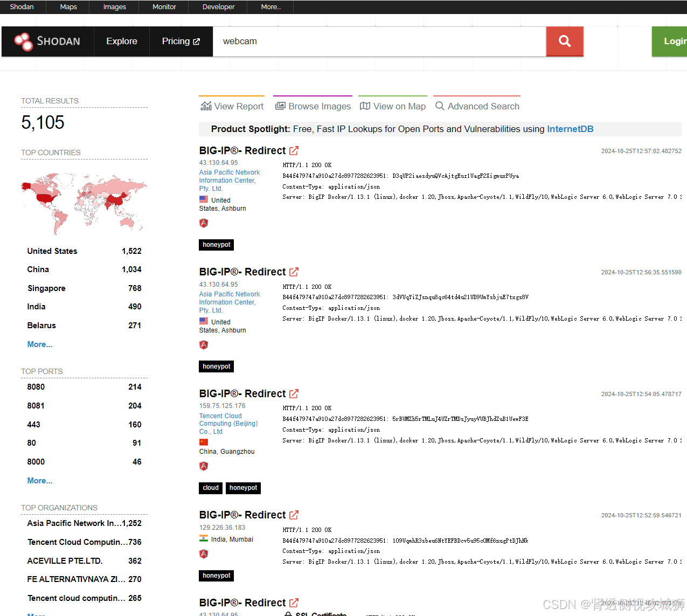Filter by India country

click(x=84, y=307)
